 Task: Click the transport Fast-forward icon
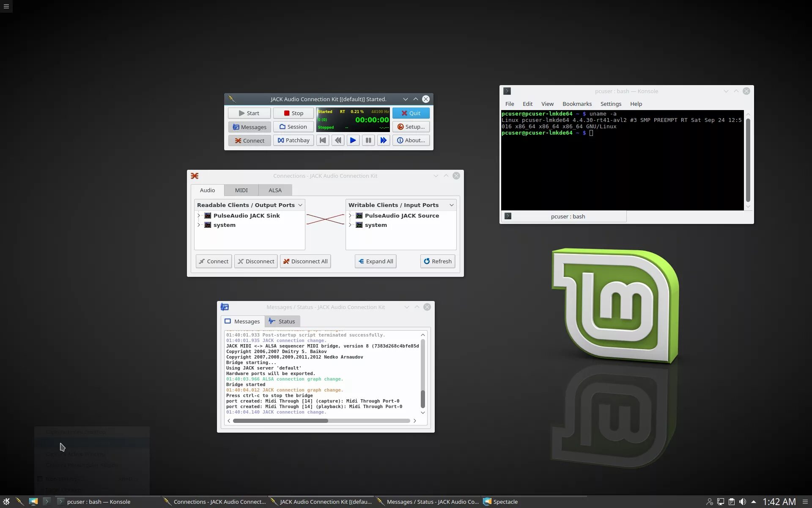[383, 140]
